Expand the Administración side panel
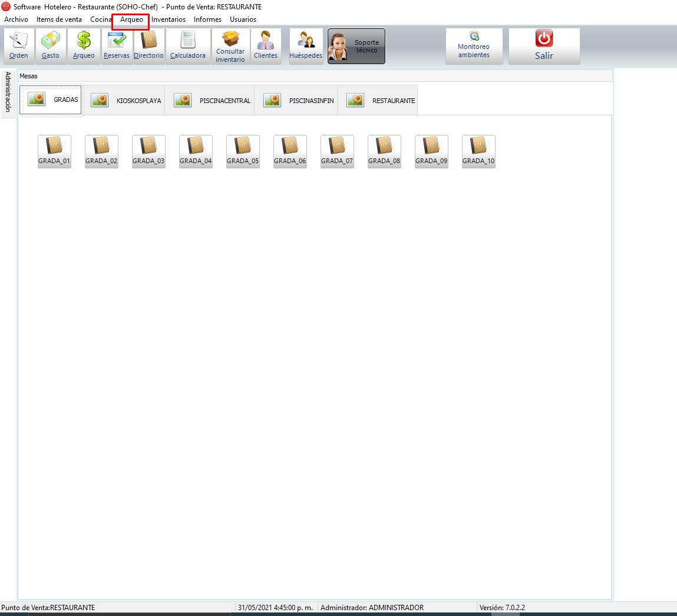The height and width of the screenshot is (616, 677). tap(8, 92)
